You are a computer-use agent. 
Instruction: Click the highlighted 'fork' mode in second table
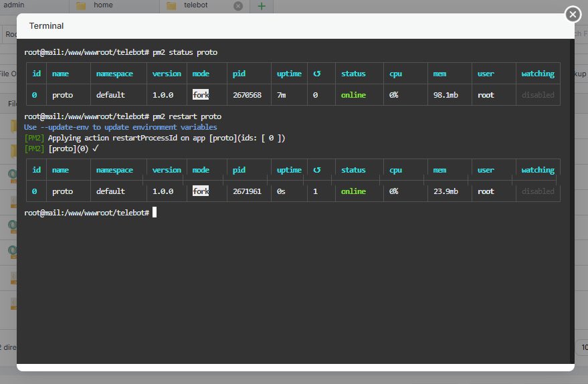[201, 191]
